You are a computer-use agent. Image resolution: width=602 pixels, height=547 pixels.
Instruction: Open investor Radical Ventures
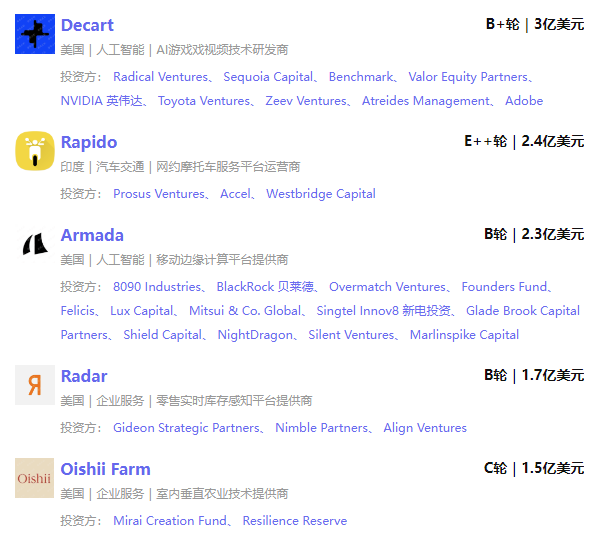(160, 77)
